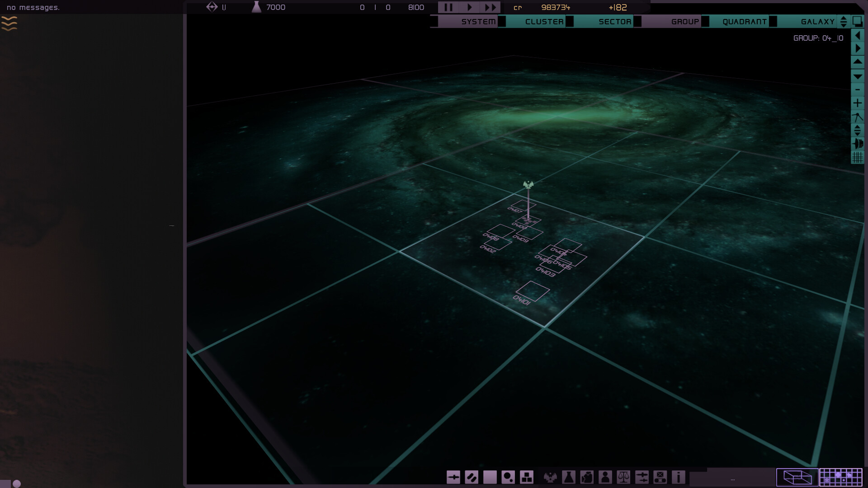Open the information panel icon
This screenshot has height=488, width=868.
678,477
